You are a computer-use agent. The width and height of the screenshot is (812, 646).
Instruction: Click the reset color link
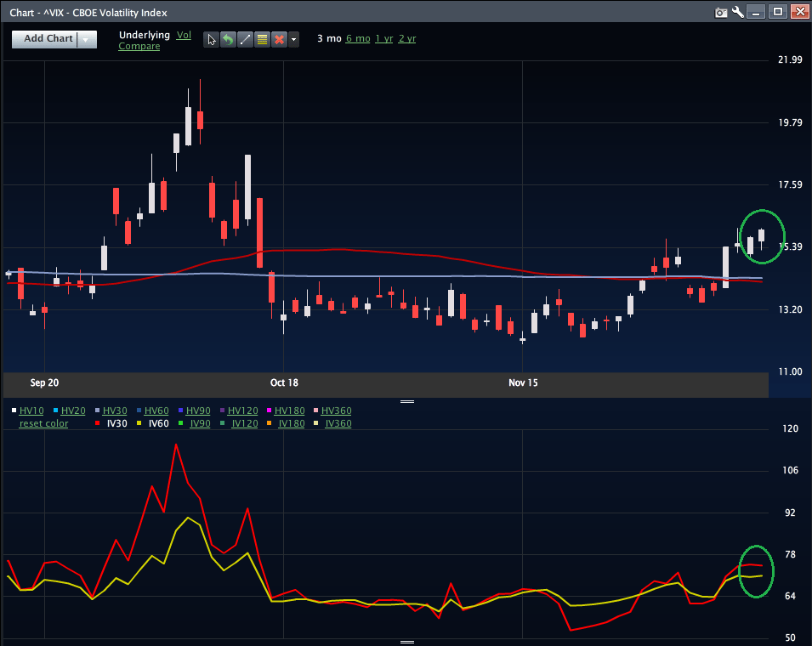coord(43,422)
